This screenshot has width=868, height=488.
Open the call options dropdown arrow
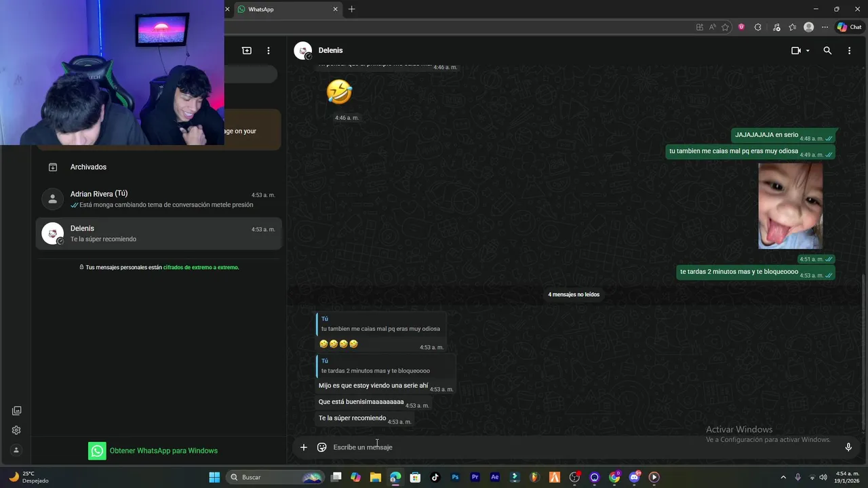pos(808,51)
